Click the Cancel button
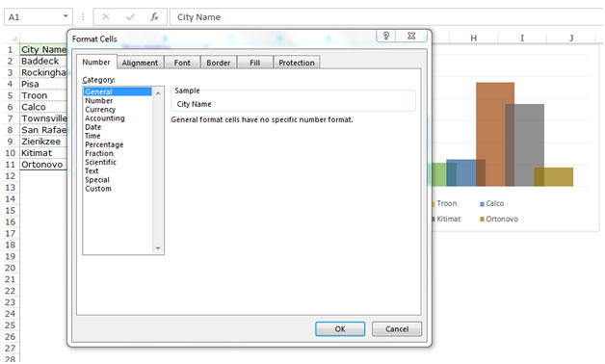 397,329
